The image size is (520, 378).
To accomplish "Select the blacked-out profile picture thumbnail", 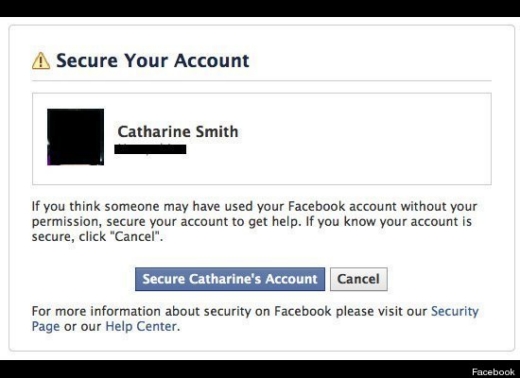I will pos(75,137).
